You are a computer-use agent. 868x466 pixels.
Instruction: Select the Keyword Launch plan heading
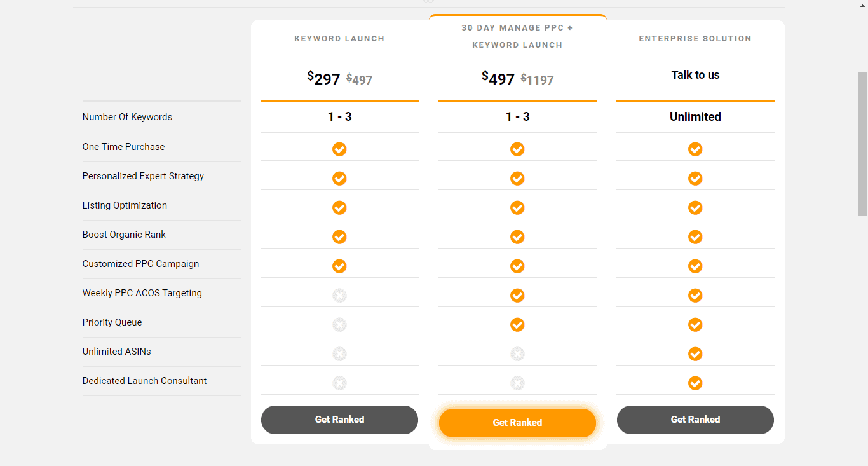[339, 39]
